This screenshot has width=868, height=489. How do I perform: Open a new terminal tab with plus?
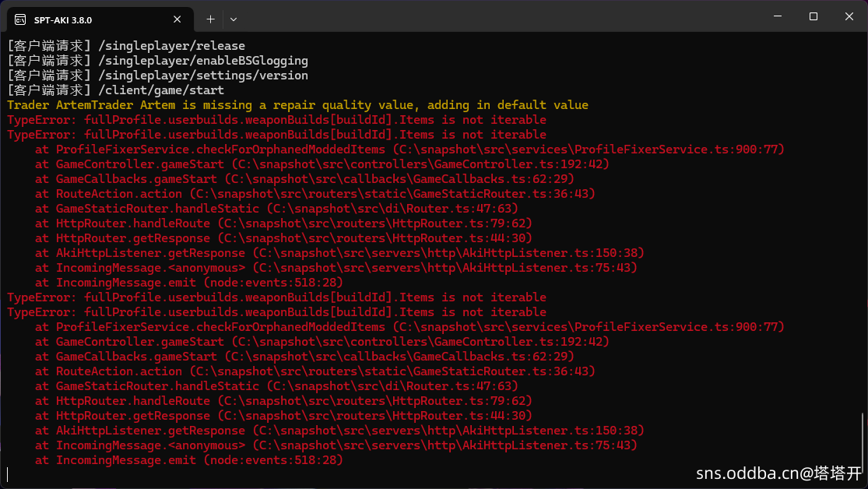[x=210, y=19]
